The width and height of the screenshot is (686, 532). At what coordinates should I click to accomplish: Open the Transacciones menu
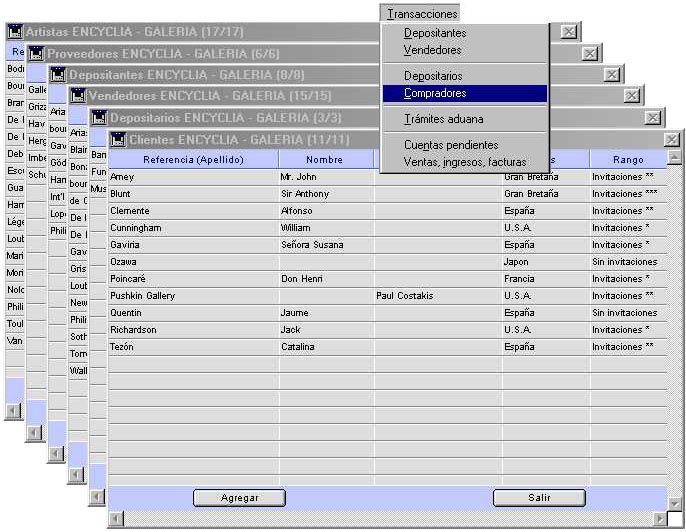[422, 14]
